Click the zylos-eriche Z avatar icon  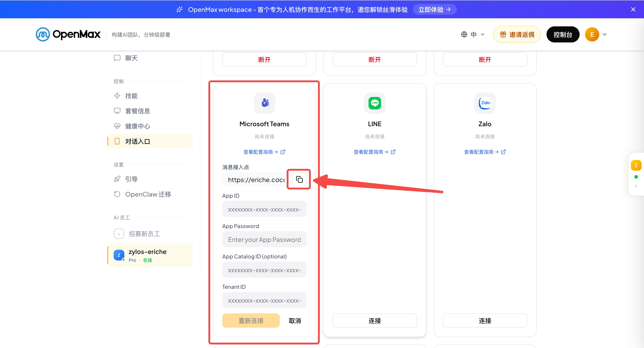(119, 255)
